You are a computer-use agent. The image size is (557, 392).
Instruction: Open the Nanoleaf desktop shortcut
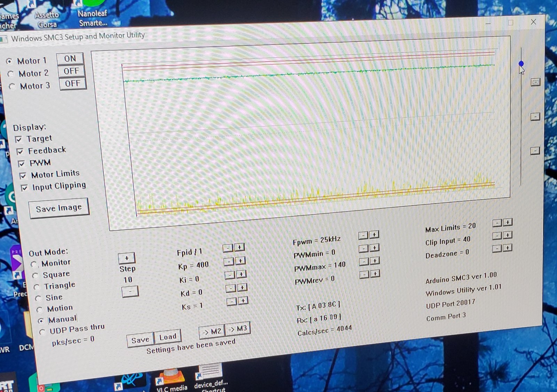click(93, 14)
